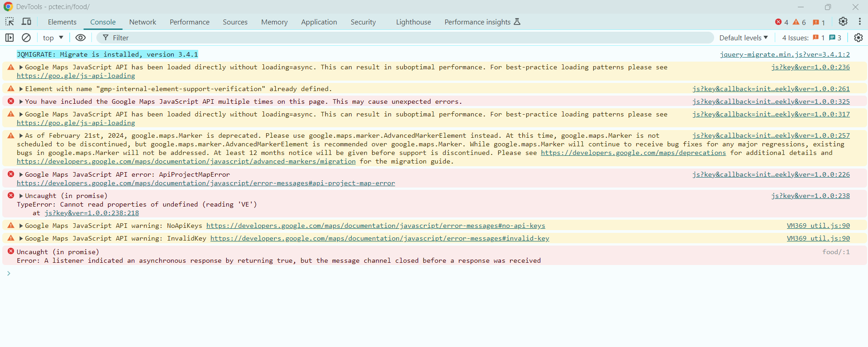The height and width of the screenshot is (347, 868).
Task: Open VM369 util.js:90 link on InvalidKey row
Action: tap(818, 238)
